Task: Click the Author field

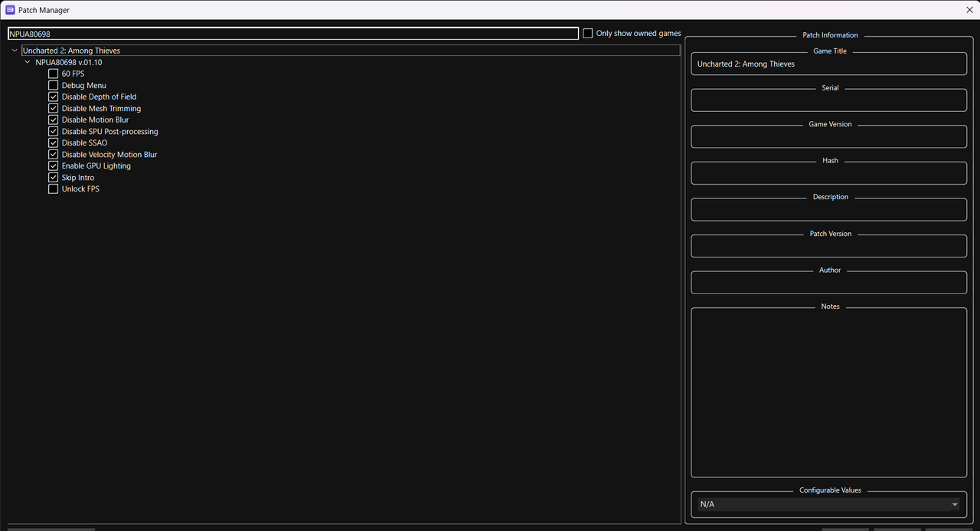Action: (x=829, y=283)
